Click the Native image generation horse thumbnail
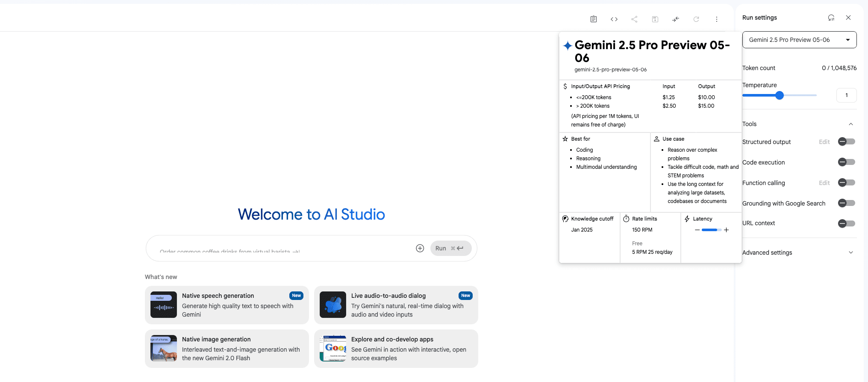 [x=164, y=348]
